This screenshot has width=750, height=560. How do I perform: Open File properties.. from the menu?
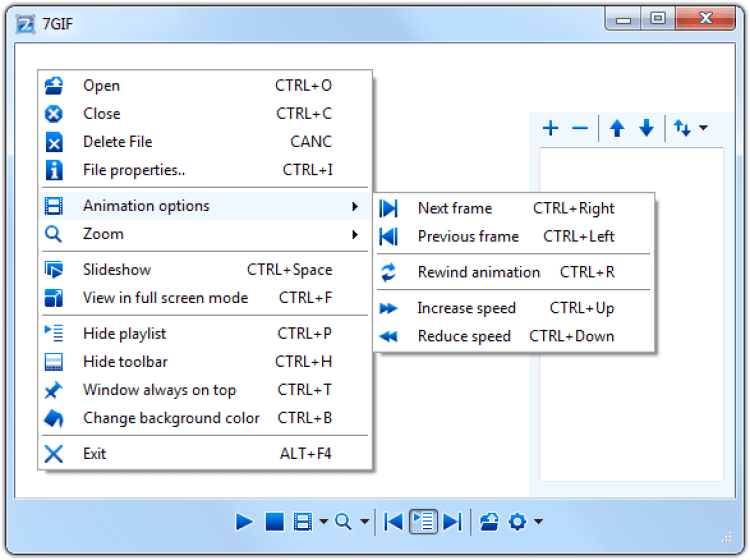205,170
